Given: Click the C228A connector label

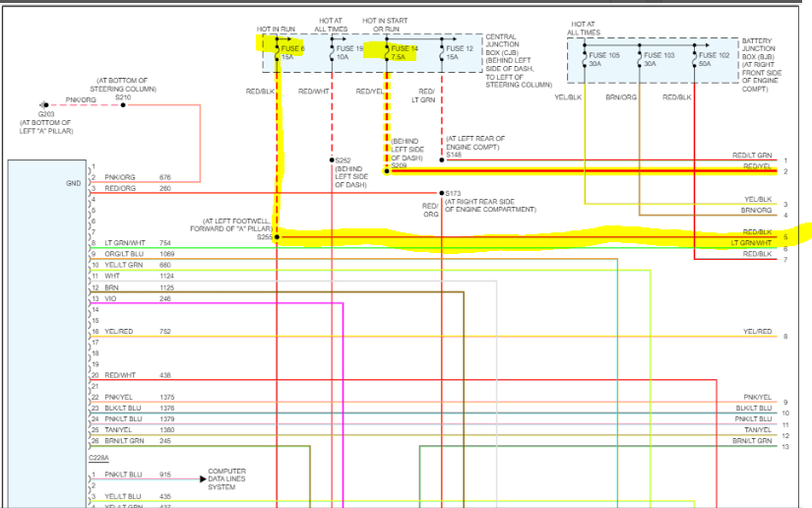Looking at the screenshot, I should point(99,458).
